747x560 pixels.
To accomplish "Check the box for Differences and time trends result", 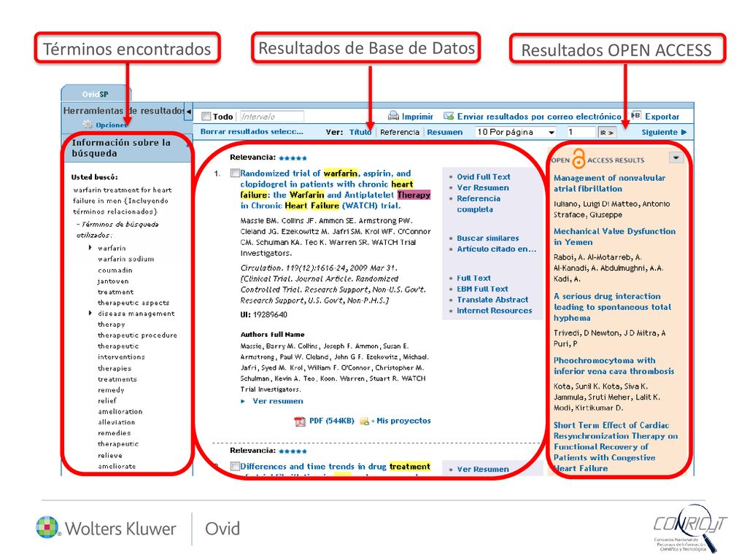I will pyautogui.click(x=235, y=466).
